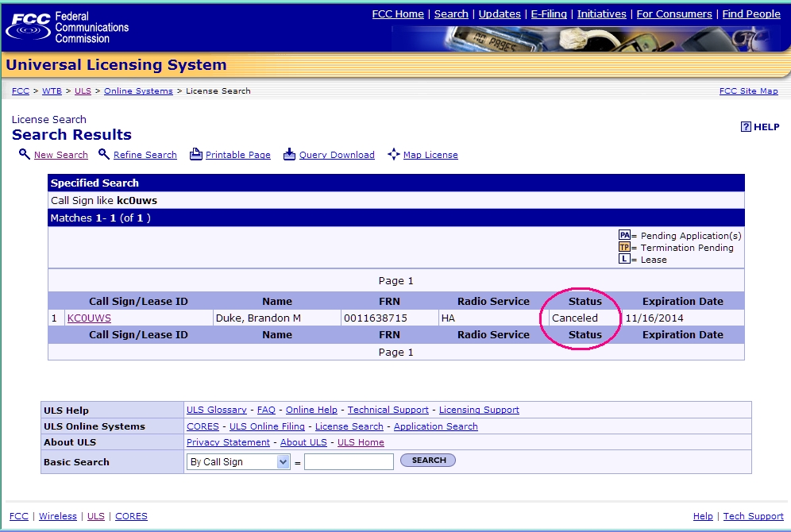Open FCC Home in top navigation
The width and height of the screenshot is (791, 532).
click(398, 14)
